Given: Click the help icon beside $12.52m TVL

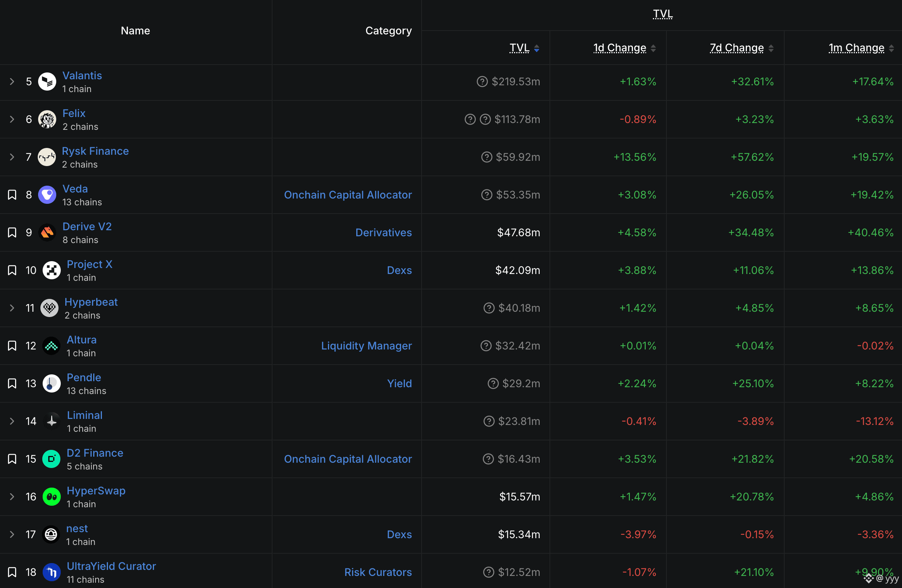Looking at the screenshot, I should [x=488, y=572].
